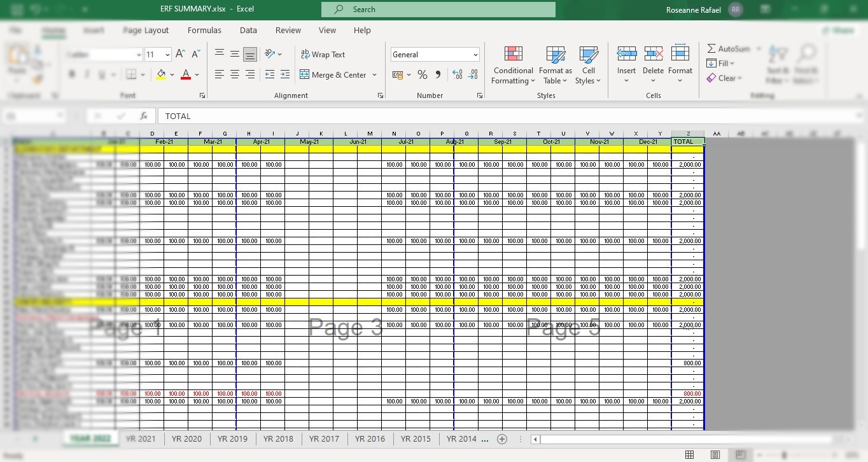868x462 pixels.
Task: Apply bottom vertical alignment
Action: (250, 54)
